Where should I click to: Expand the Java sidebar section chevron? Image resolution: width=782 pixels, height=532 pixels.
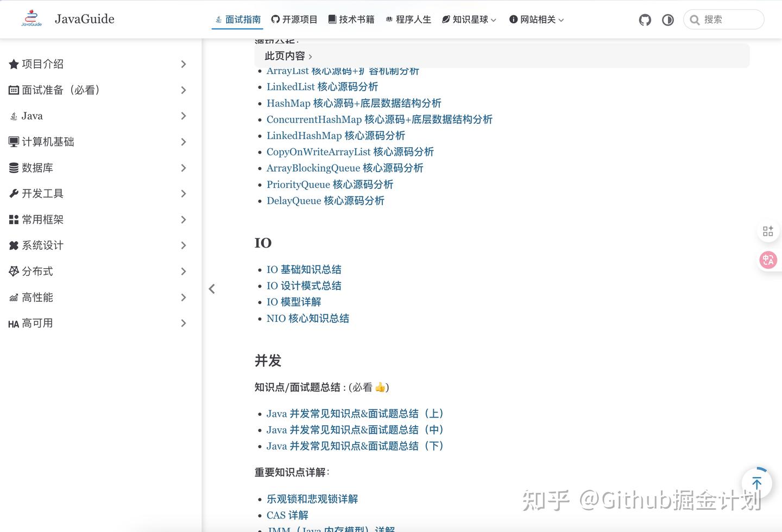183,116
